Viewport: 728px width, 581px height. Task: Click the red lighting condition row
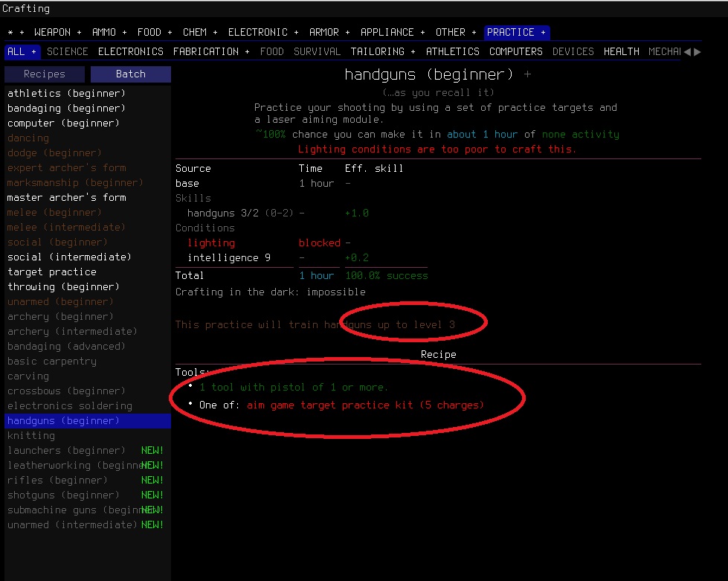[270, 243]
